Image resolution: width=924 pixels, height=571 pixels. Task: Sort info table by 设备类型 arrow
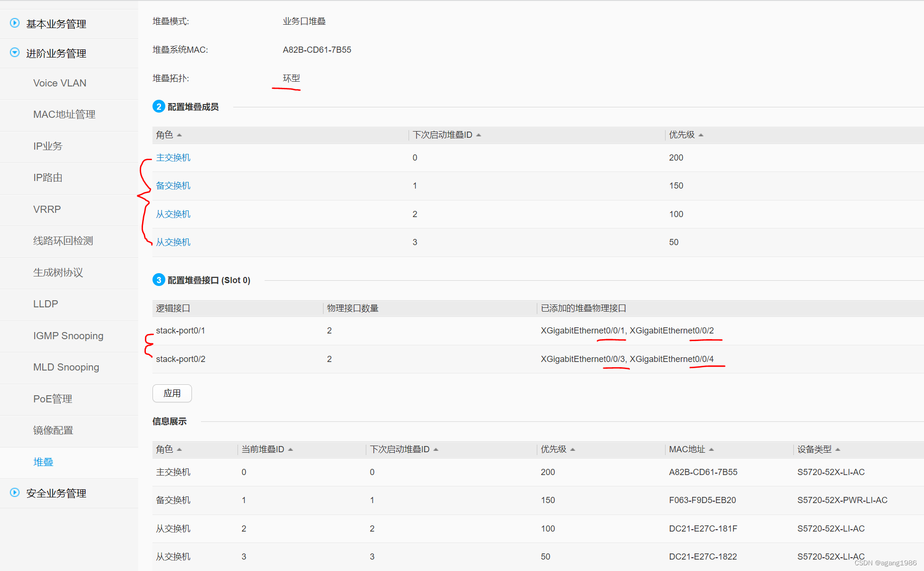(x=838, y=449)
